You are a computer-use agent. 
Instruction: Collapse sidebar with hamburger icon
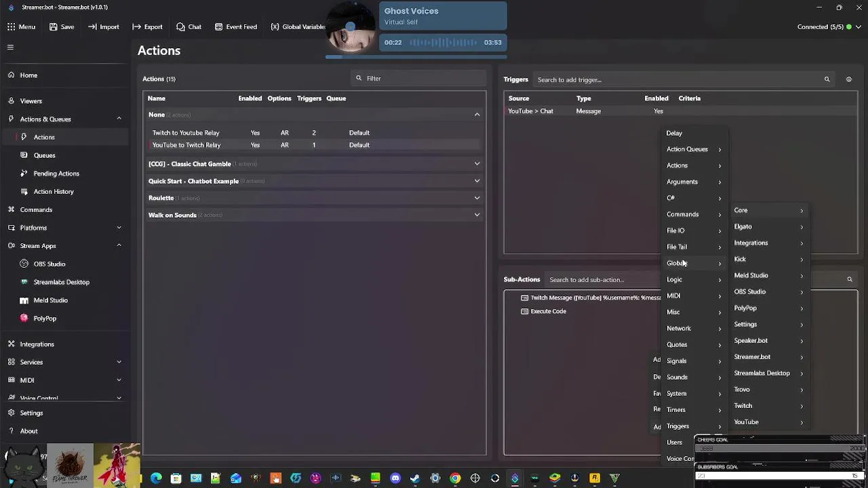coord(10,47)
